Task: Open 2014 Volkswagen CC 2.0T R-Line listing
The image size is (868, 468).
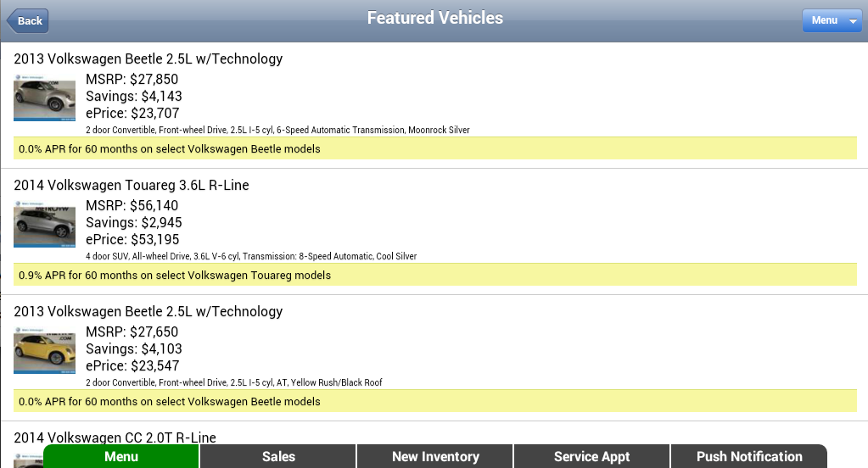Action: pos(115,437)
